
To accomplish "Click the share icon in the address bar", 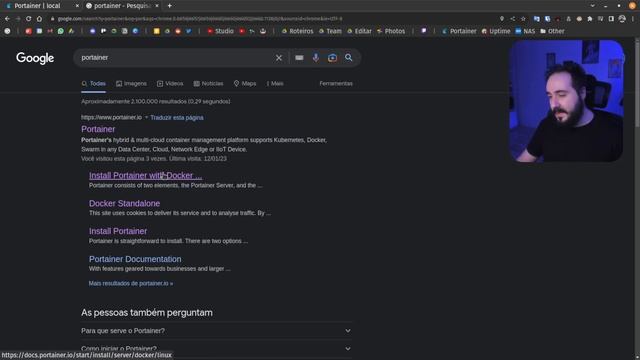I will coord(513,19).
